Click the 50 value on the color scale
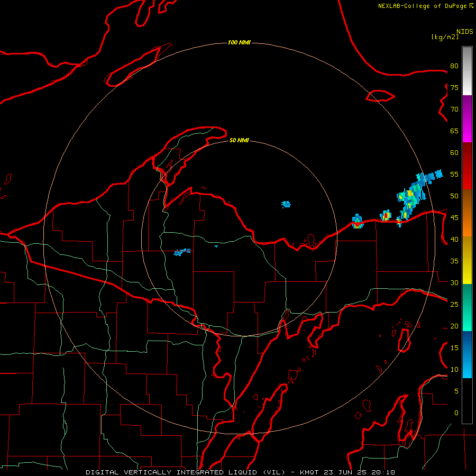 tap(454, 196)
